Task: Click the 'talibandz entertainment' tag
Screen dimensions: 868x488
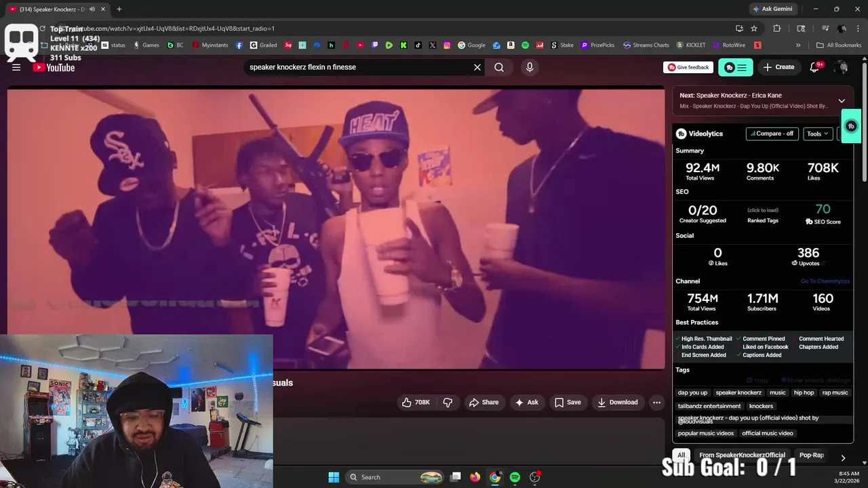Action: (x=709, y=406)
